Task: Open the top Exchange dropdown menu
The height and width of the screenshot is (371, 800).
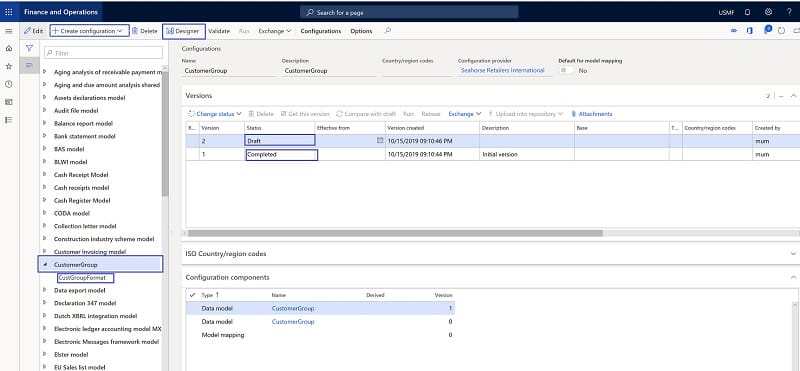Action: tap(274, 31)
